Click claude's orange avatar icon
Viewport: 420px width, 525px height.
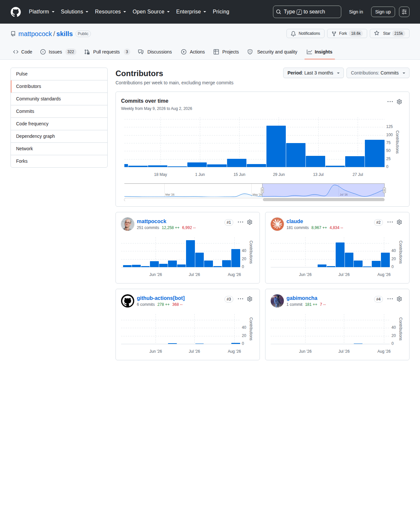[x=277, y=224]
